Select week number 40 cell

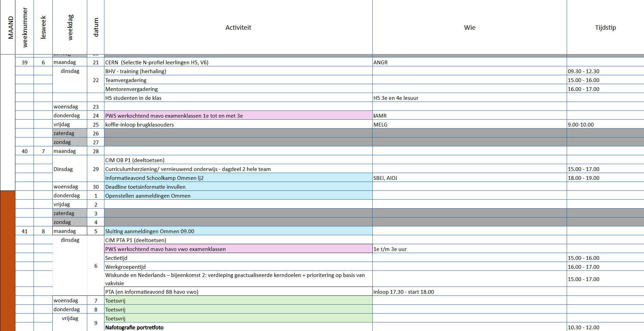(25, 151)
